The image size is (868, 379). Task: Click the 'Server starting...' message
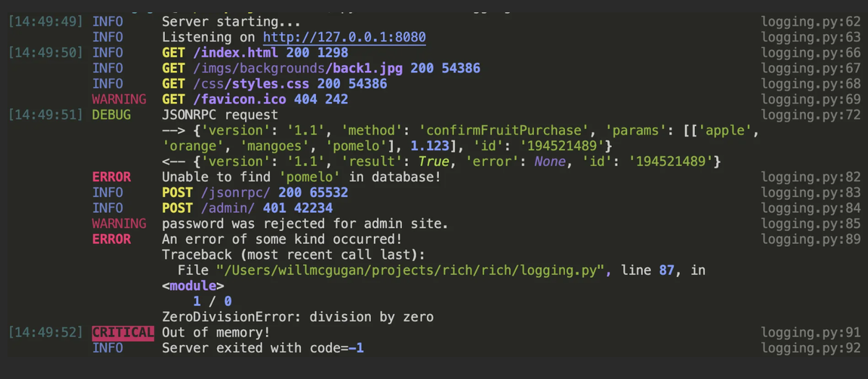pyautogui.click(x=231, y=22)
